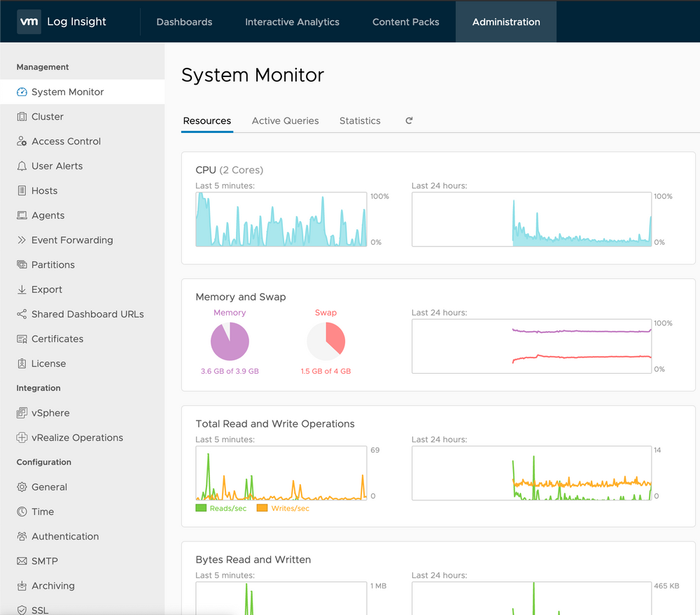Navigate to the Certificates page

pos(57,339)
